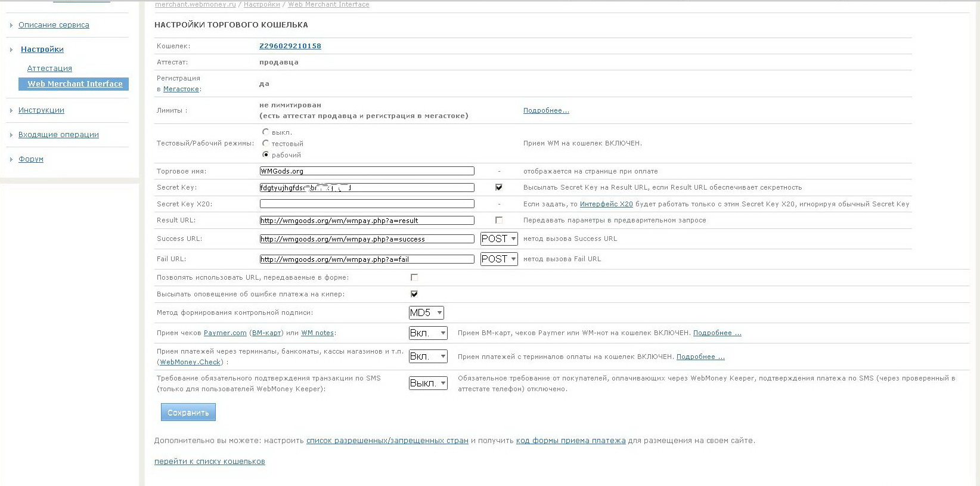Open Описание сервиса in sidebar
Viewport: 980px width, 486px height.
[54, 25]
